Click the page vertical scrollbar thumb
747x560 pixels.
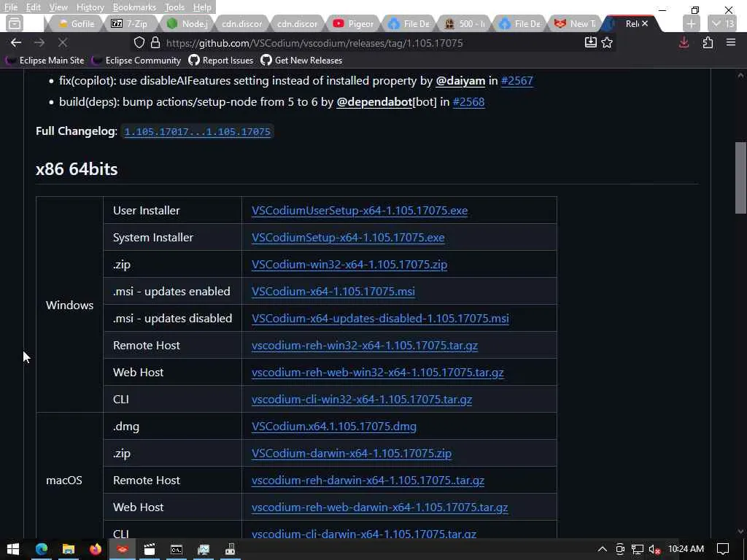click(740, 178)
